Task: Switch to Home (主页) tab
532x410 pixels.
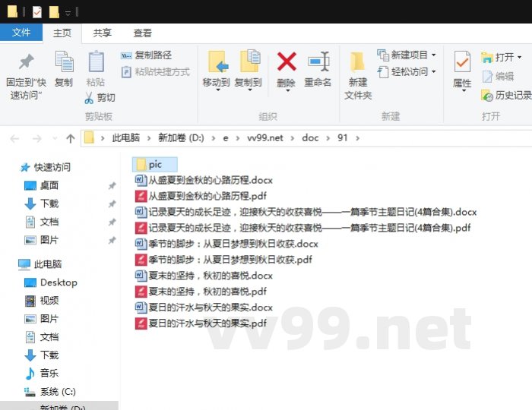Action: pyautogui.click(x=62, y=33)
